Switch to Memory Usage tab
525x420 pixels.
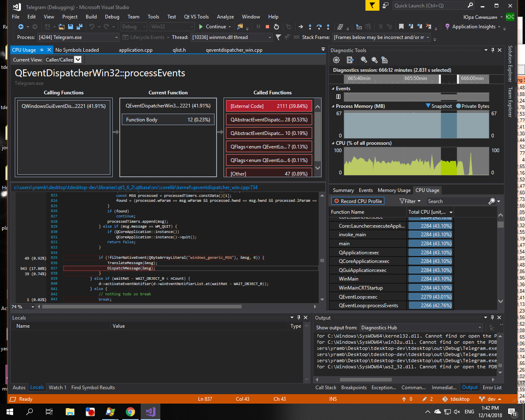tap(394, 190)
